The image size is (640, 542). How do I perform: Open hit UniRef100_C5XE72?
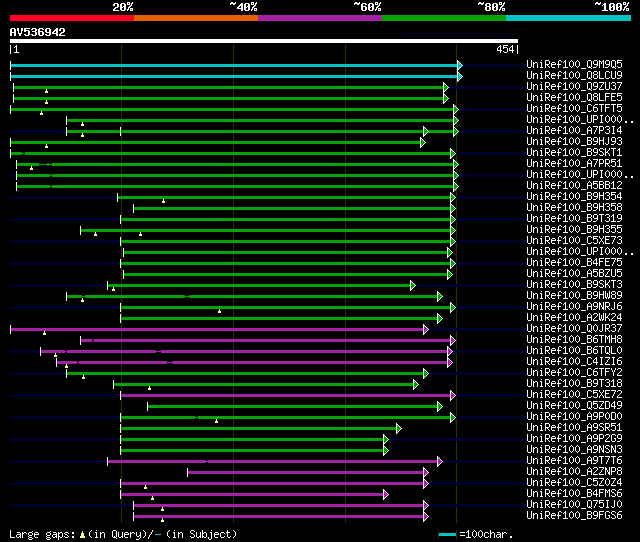[x=574, y=395]
